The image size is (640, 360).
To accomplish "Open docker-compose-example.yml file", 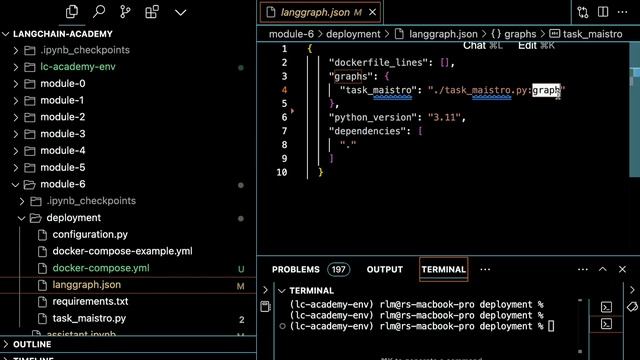I will coord(122,251).
